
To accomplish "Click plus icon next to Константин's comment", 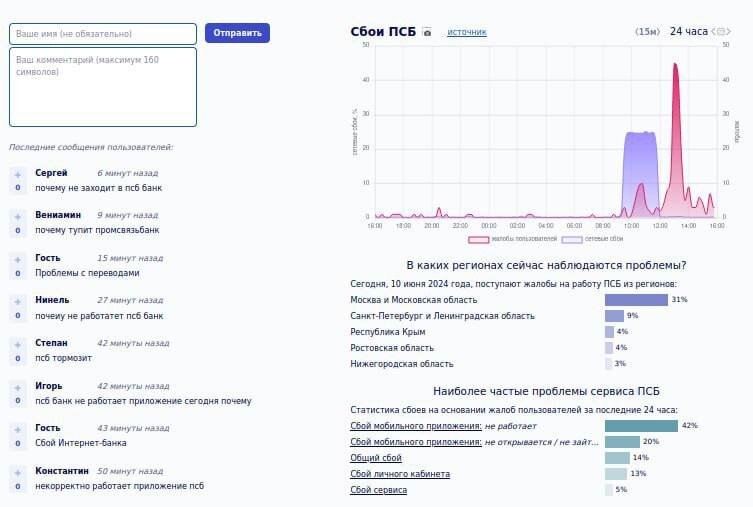I will pos(18,473).
